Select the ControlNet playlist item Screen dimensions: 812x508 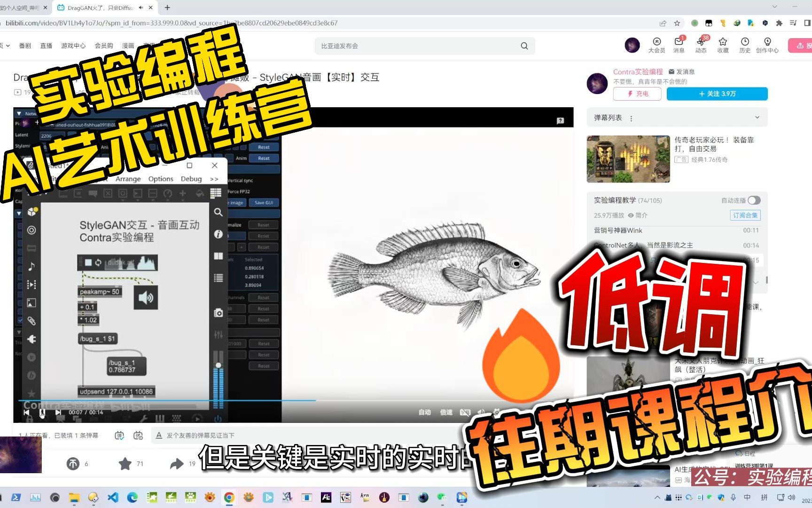click(676, 245)
